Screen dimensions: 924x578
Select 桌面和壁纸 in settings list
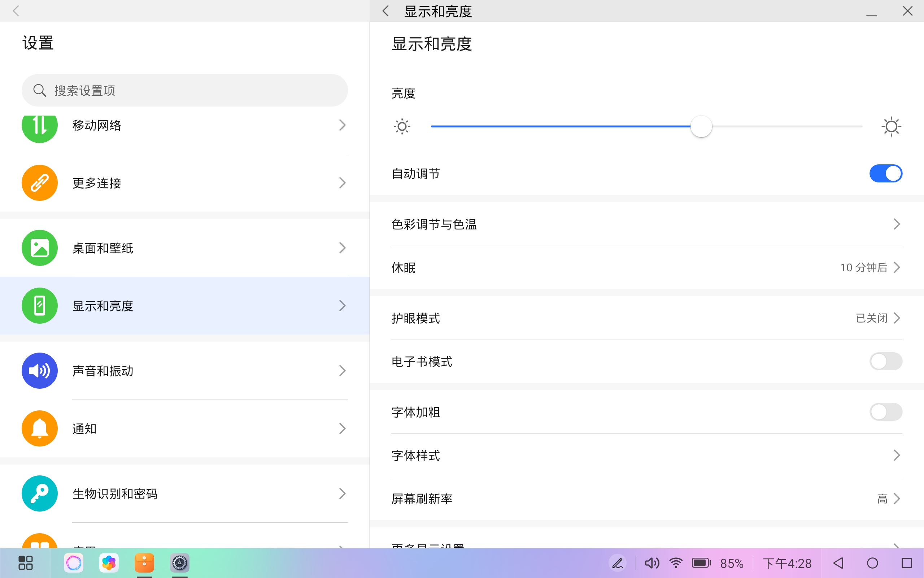click(184, 248)
